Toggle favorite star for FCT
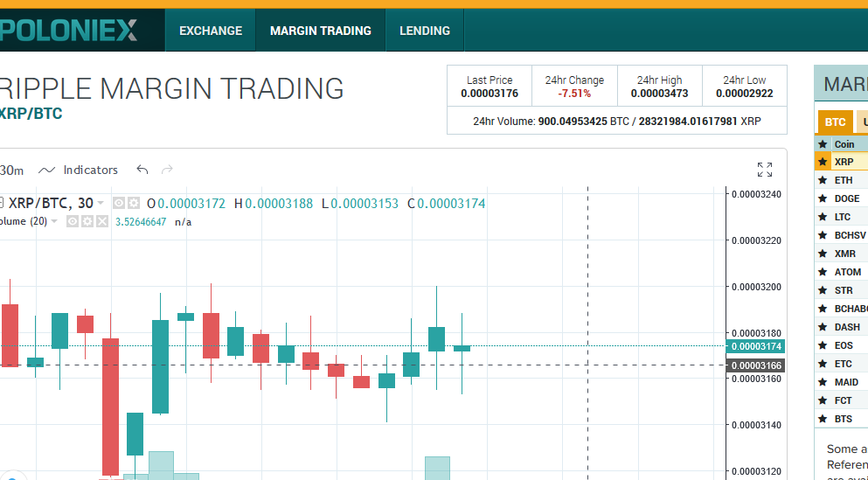This screenshot has width=868, height=480. tap(823, 400)
